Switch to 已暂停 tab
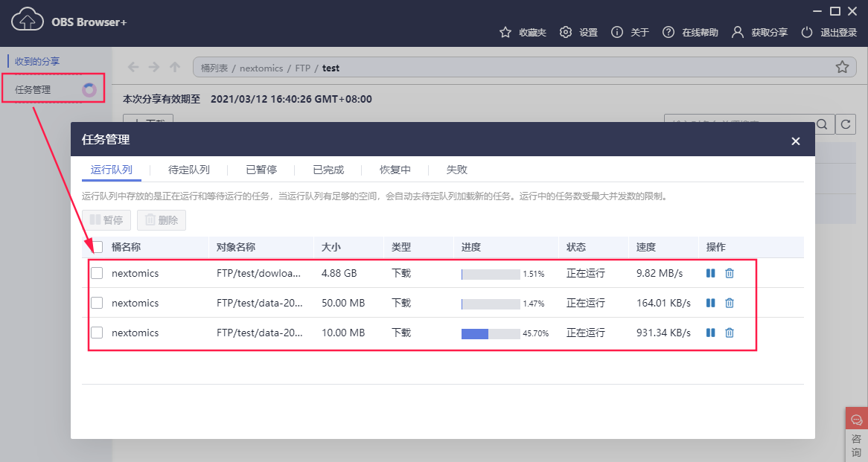 pos(261,170)
